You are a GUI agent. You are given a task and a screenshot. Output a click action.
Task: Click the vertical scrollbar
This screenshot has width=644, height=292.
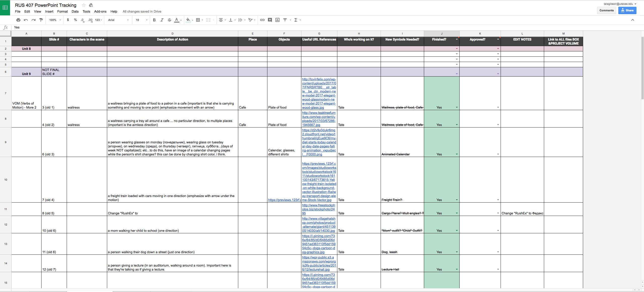click(642, 68)
